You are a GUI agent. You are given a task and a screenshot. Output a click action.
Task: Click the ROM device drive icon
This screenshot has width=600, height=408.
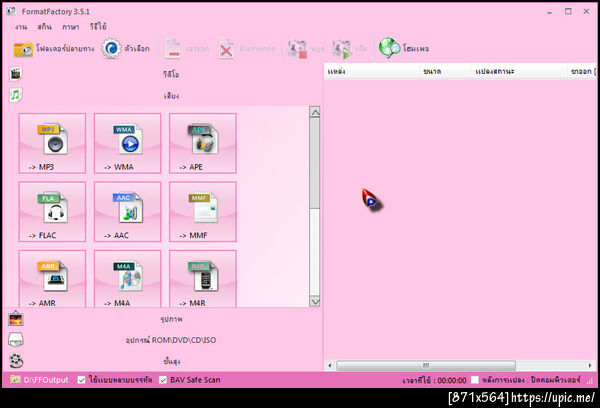point(16,340)
